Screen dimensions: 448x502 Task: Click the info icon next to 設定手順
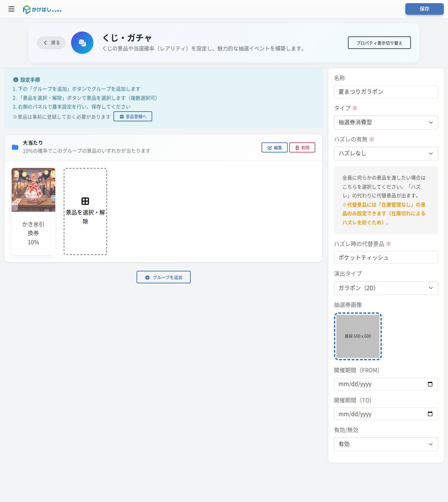[x=15, y=80]
